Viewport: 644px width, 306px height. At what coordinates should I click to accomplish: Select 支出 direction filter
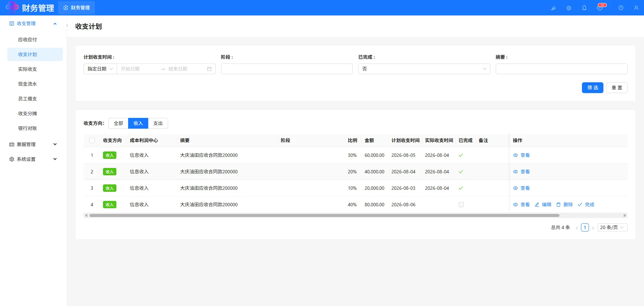[x=158, y=123]
